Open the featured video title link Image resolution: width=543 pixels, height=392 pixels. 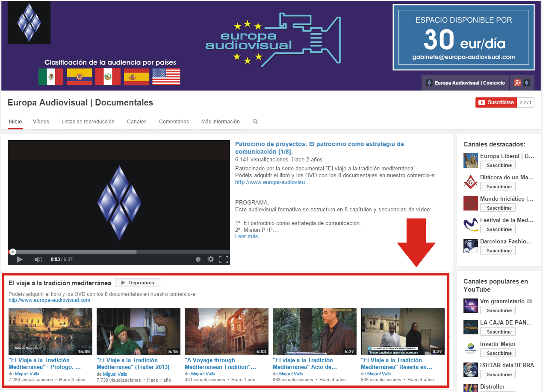coord(319,148)
